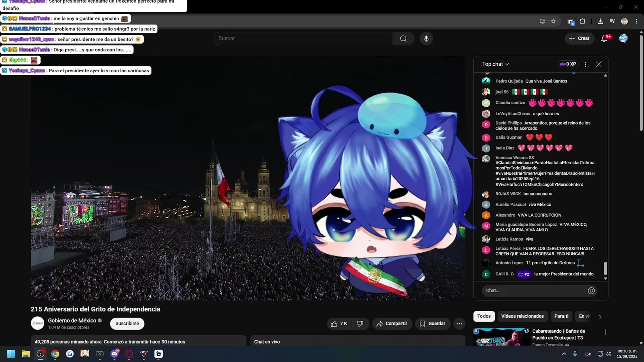The width and height of the screenshot is (644, 362).
Task: Open YouTube notifications bell
Action: coord(605,38)
